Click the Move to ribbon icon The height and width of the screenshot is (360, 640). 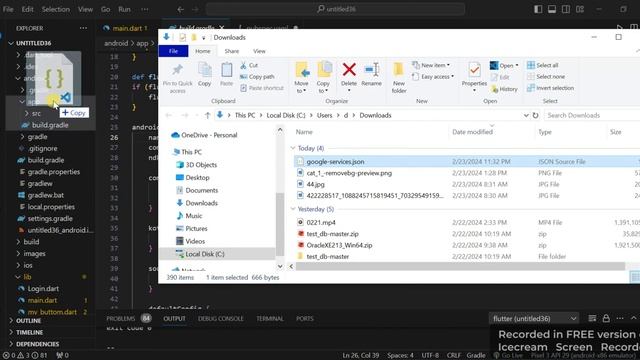click(302, 70)
